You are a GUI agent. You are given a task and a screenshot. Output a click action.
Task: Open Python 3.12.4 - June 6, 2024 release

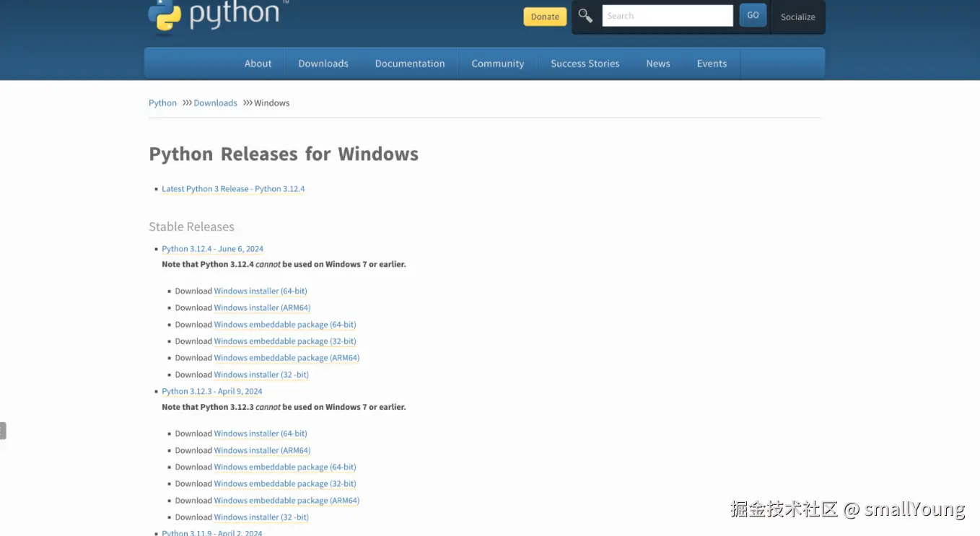pos(212,249)
